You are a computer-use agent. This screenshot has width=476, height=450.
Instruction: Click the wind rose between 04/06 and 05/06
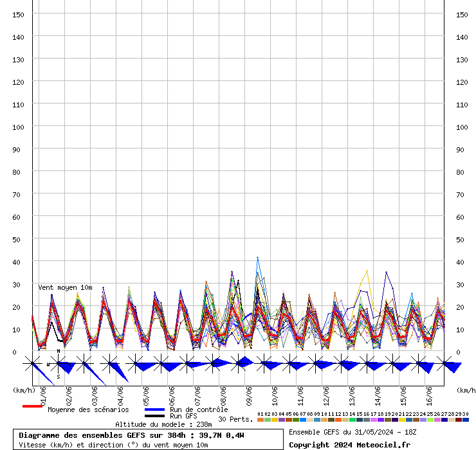[136, 364]
